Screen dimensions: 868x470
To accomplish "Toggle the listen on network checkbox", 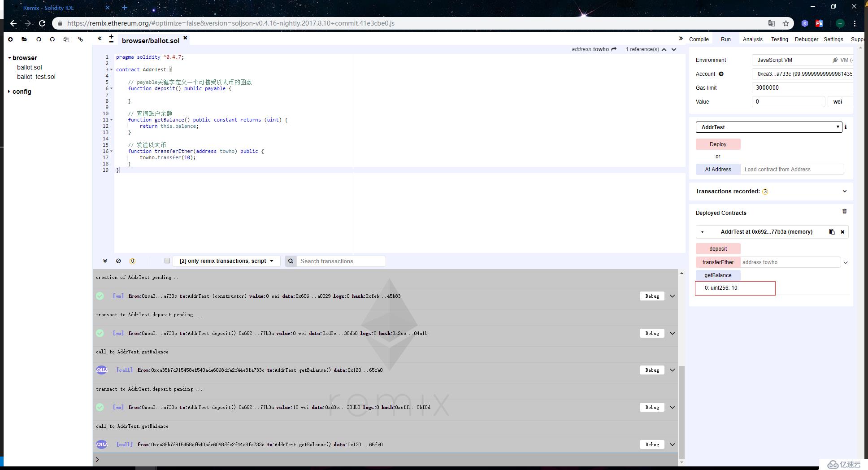I will pos(167,261).
